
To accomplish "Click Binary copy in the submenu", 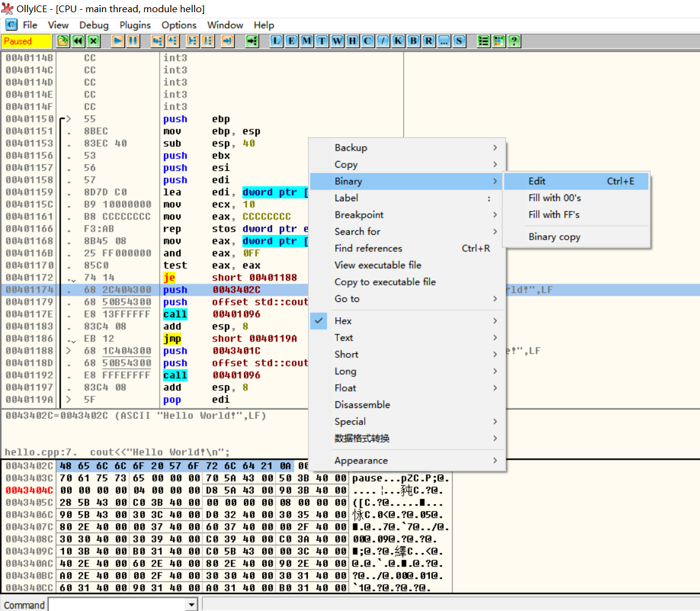I will tap(554, 237).
